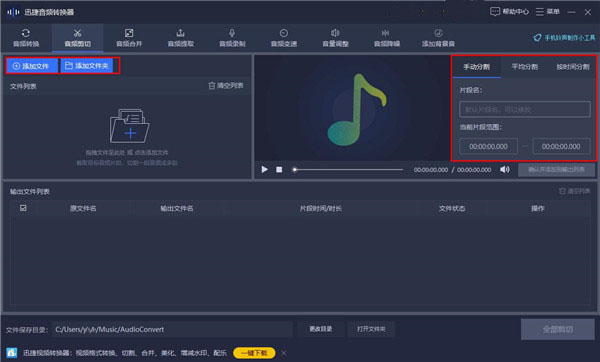The height and width of the screenshot is (362, 600).
Task: Play the audio preview
Action: coord(264,169)
